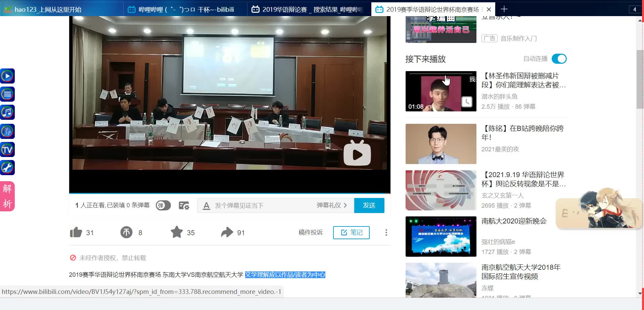Screen dimensions: 644x310
Task: Open 南航大2020迎新晚会 thumbnail
Action: click(441, 237)
